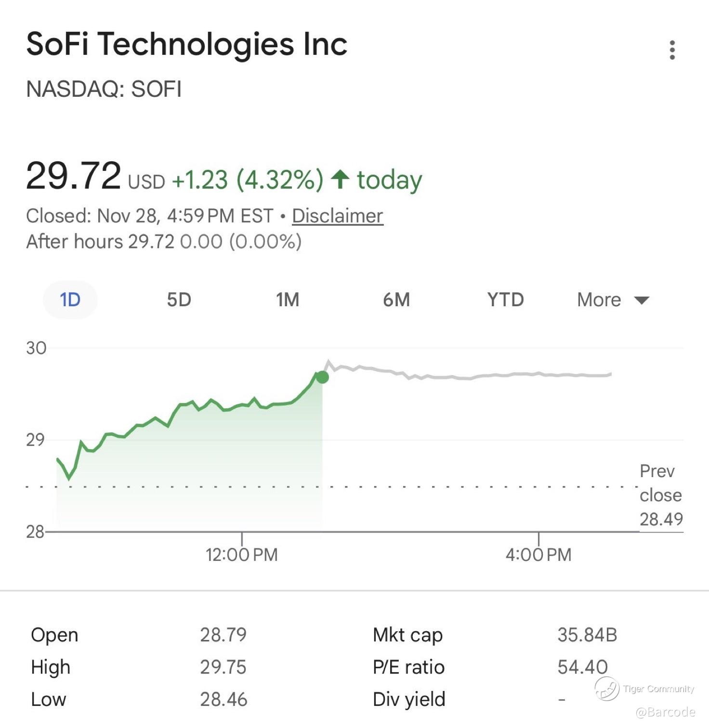
Task: Switch to the 5D time range
Action: coord(179,299)
